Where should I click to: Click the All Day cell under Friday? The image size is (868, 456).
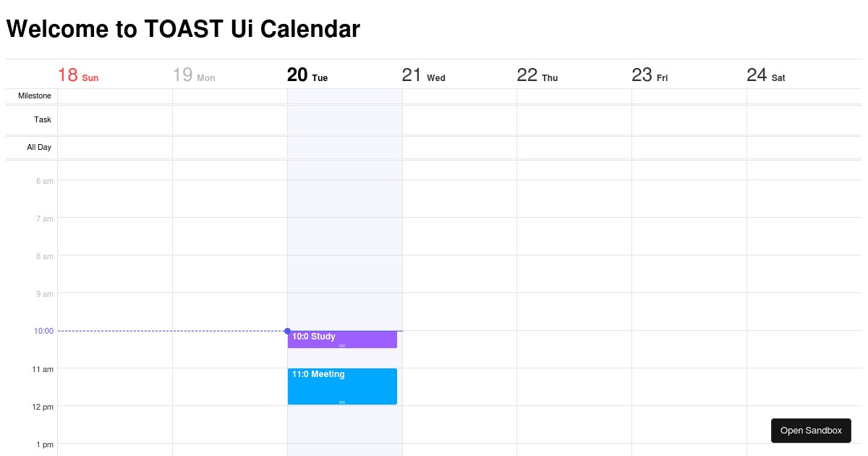pos(689,147)
